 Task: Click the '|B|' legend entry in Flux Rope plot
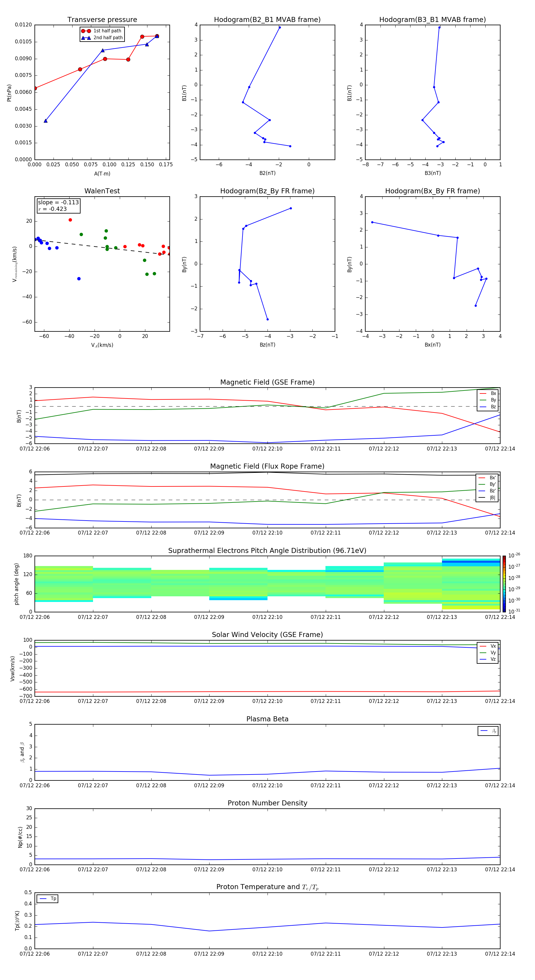(487, 498)
